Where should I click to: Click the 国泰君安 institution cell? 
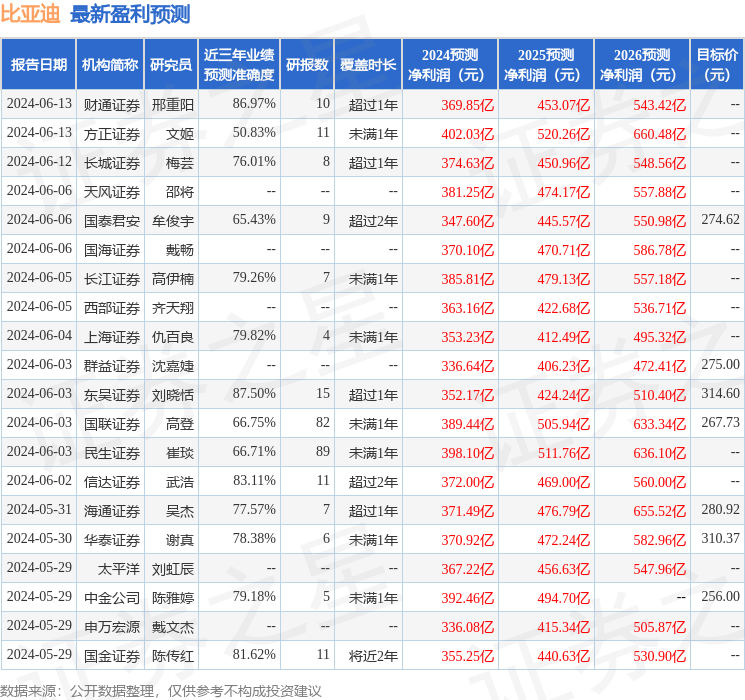(x=112, y=221)
